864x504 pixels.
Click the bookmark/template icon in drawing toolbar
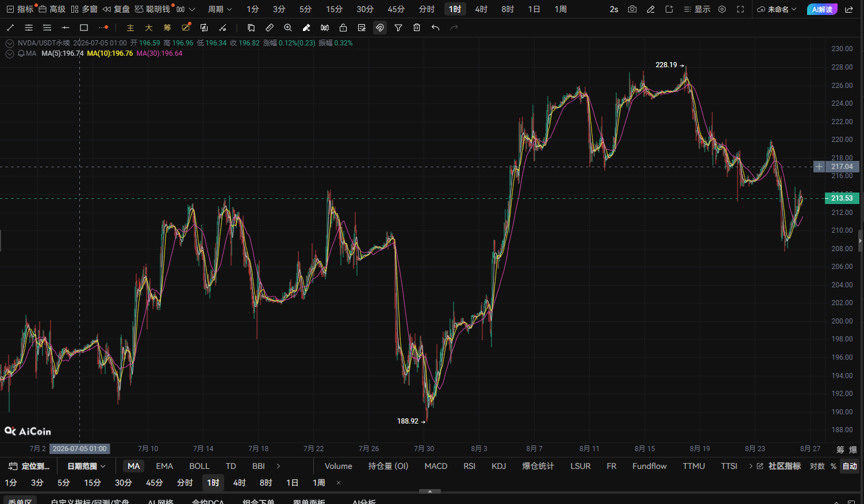(x=251, y=28)
